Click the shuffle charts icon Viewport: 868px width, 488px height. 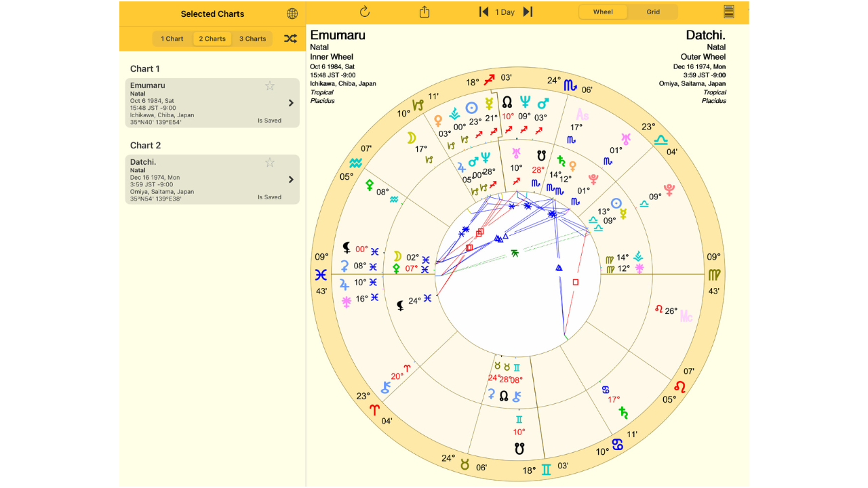[x=290, y=39]
